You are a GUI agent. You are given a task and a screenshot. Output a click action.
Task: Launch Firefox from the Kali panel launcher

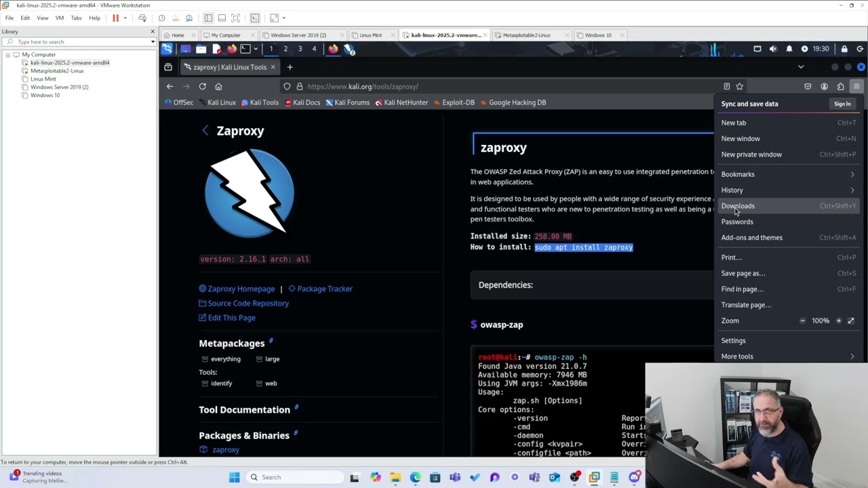point(232,49)
